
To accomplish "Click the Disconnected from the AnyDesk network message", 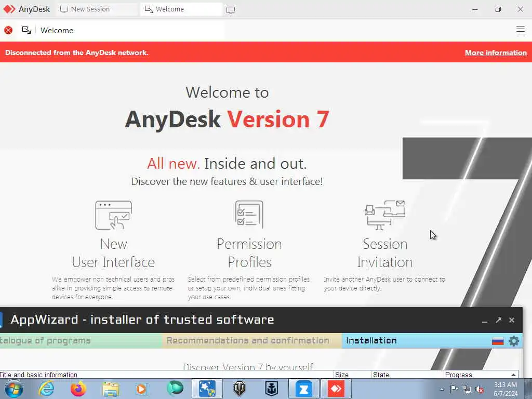I will [77, 52].
